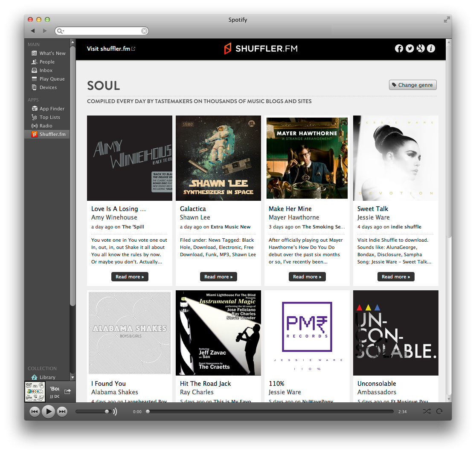Select Jessie Ware Devotion cover
476x454 pixels.
point(395,158)
